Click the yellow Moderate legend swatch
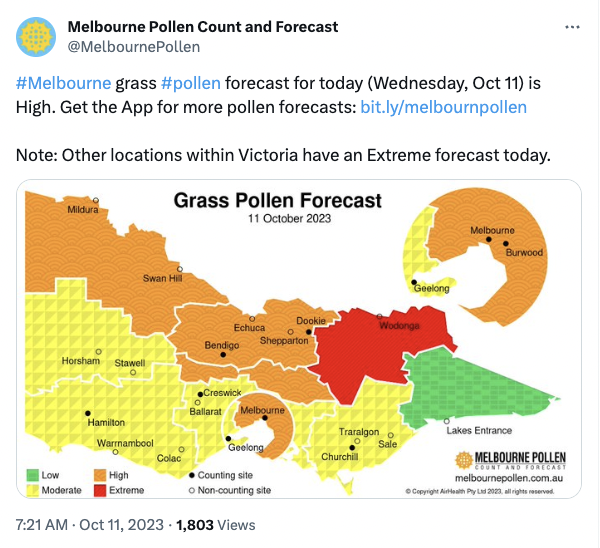 tap(33, 491)
